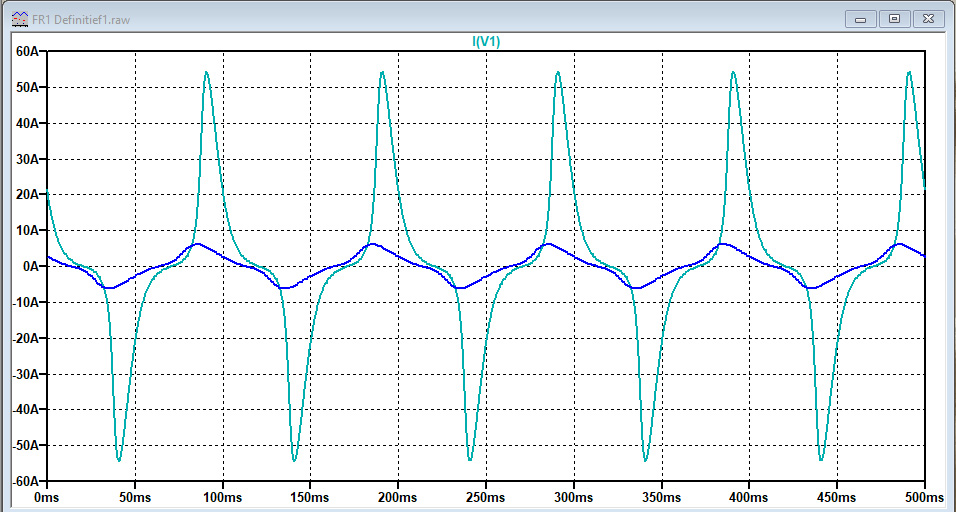Click the 200ms time axis label
Screen dimensions: 956x512
pos(398,497)
